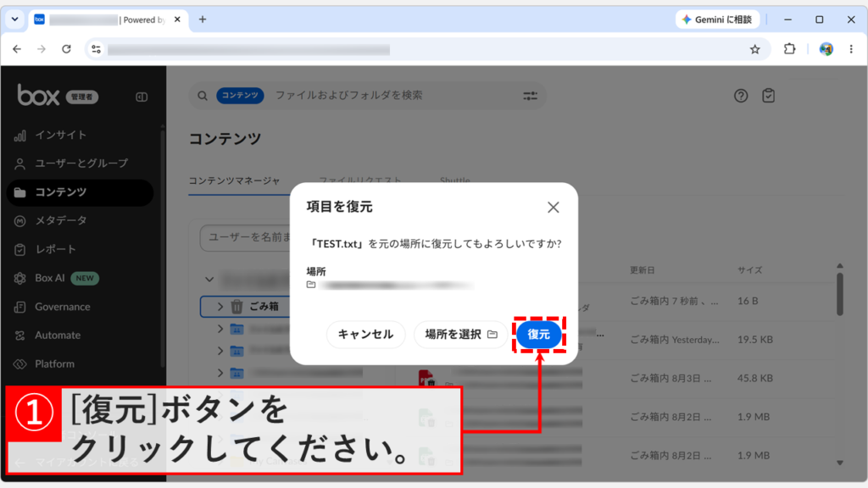This screenshot has height=488, width=868.
Task: Click the Automate icon
Action: pyautogui.click(x=20, y=335)
